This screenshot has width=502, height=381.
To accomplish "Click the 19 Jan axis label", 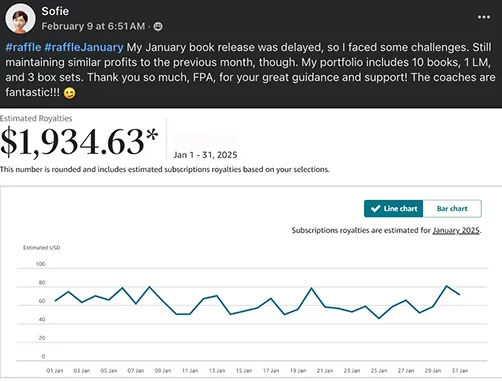I will coord(298,371).
